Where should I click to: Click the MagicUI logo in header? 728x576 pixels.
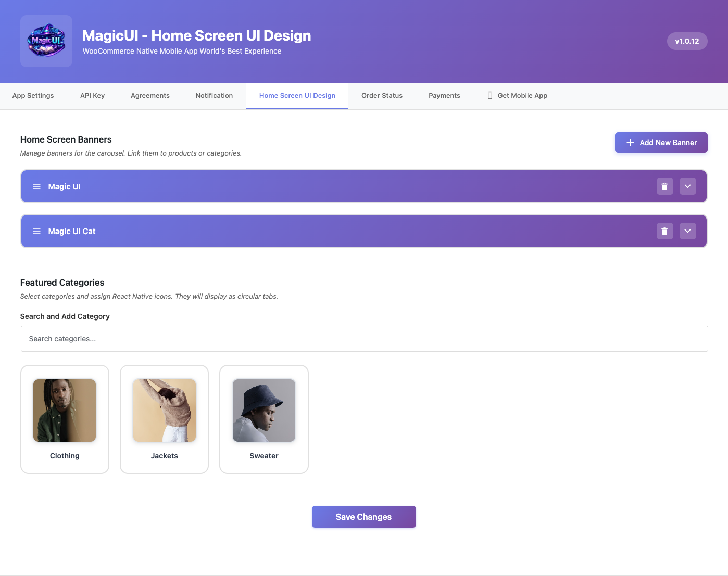coord(46,41)
